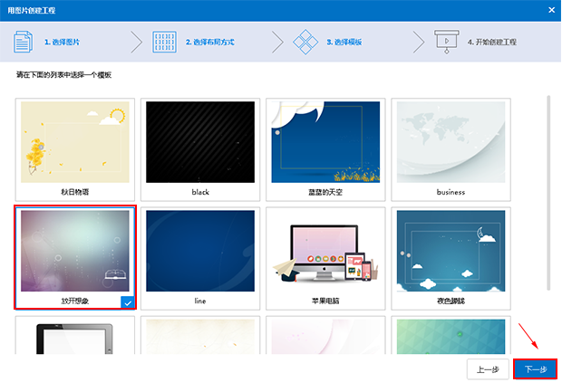Click the business label text

tap(451, 192)
